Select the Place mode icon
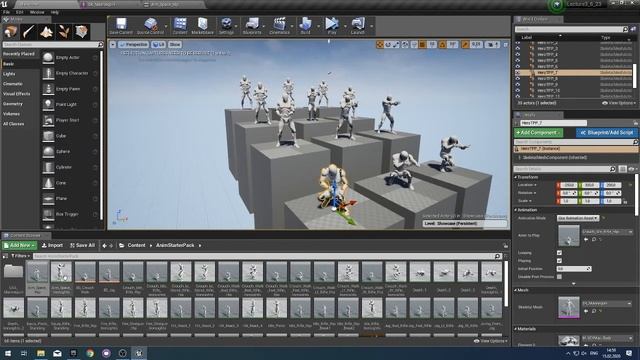The image size is (640, 360). click(11, 32)
